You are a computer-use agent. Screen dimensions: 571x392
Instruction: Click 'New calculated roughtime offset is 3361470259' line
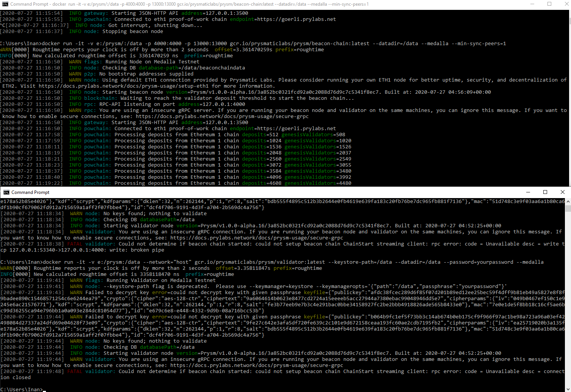[116, 56]
